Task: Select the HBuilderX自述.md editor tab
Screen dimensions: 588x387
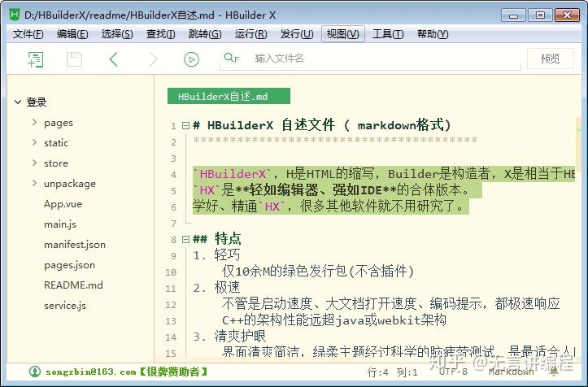Action: click(x=229, y=96)
